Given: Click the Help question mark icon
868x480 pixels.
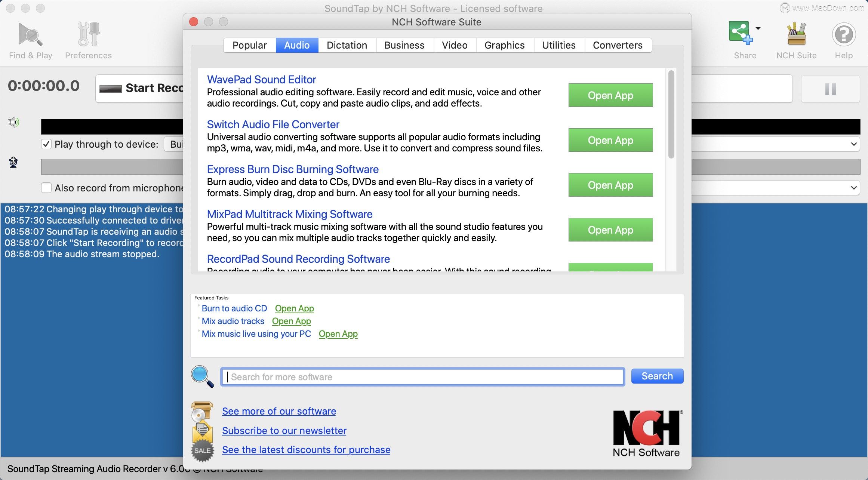Looking at the screenshot, I should click(x=844, y=35).
